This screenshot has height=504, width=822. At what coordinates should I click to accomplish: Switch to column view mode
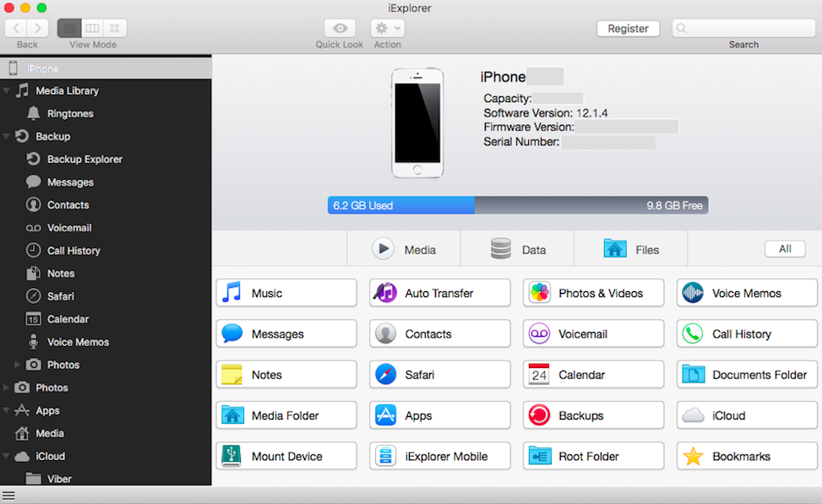(92, 29)
